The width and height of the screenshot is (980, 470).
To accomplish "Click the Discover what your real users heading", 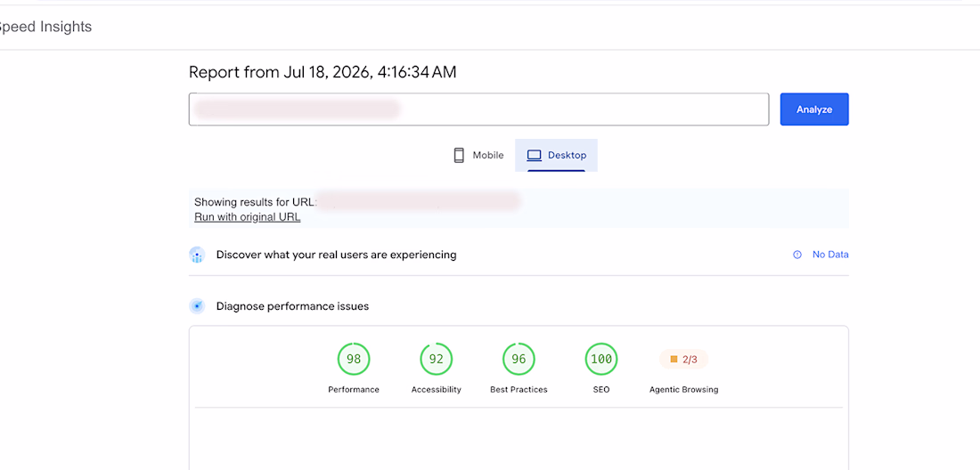I will pyautogui.click(x=336, y=255).
